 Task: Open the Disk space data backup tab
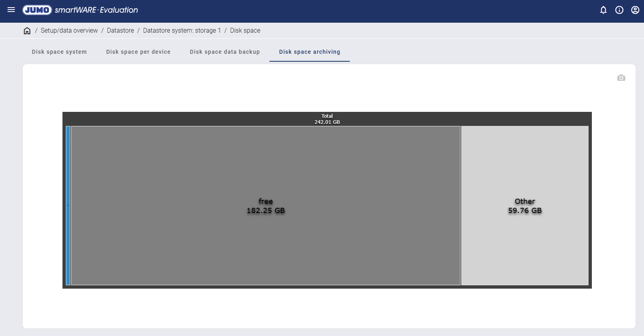coord(224,52)
